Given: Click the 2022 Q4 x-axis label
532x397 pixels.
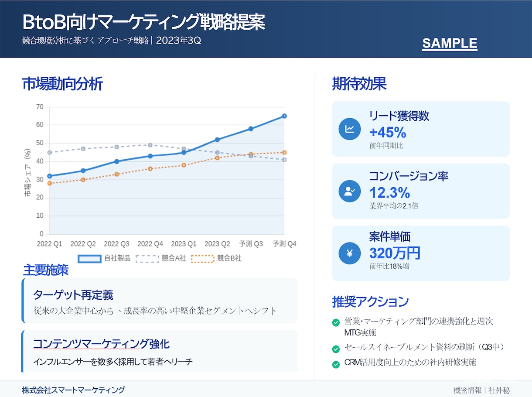Looking at the screenshot, I should 150,244.
